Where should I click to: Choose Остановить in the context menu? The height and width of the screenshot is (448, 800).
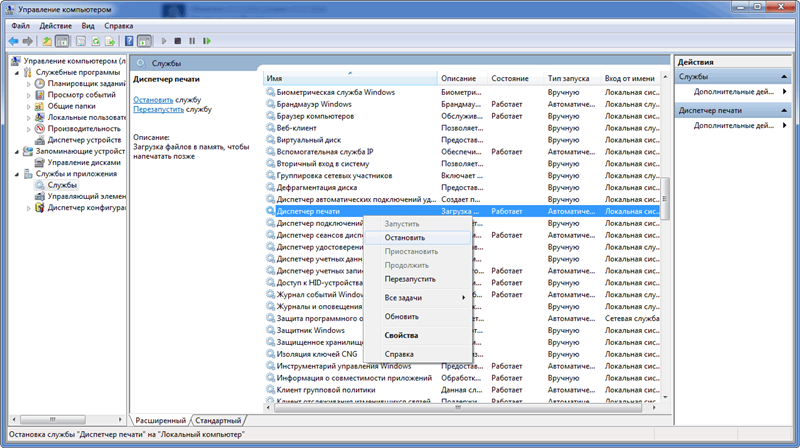[x=405, y=238]
